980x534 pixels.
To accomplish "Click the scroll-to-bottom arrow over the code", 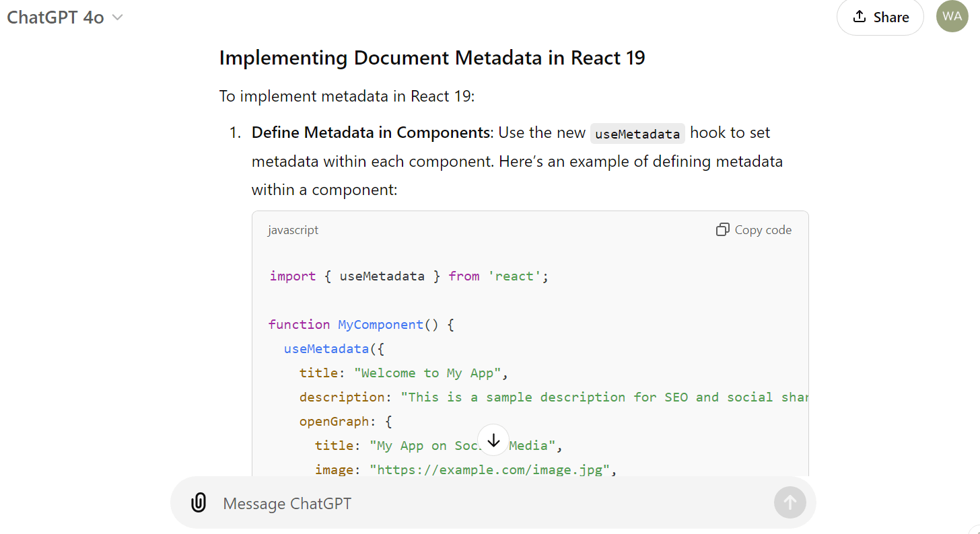I will [x=493, y=439].
